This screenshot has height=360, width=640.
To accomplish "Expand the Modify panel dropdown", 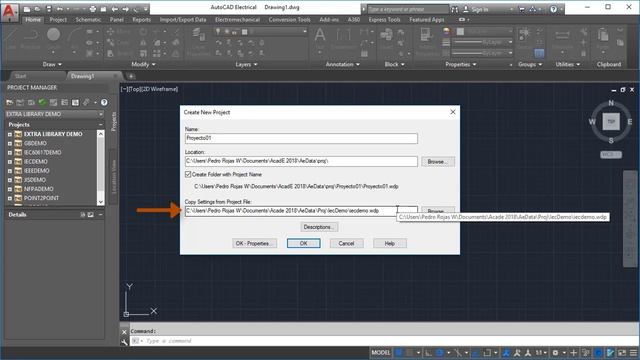I will (x=143, y=64).
